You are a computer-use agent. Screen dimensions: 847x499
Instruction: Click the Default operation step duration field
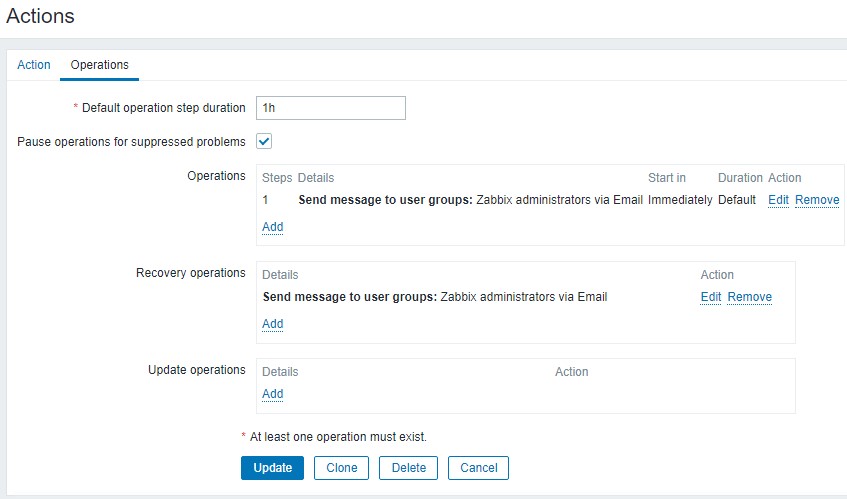331,108
